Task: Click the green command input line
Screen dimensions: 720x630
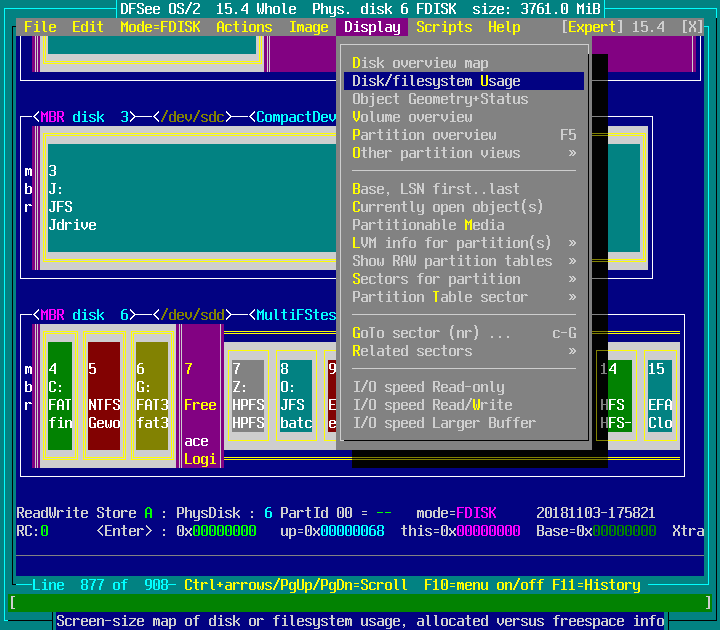Action: (360, 602)
